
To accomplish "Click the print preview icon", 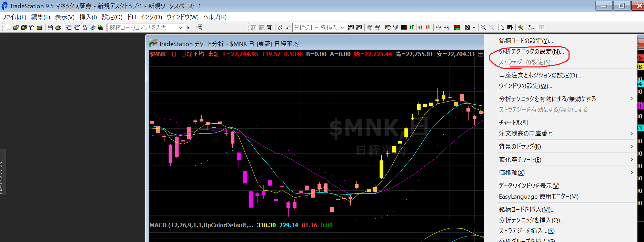I will point(50,28).
